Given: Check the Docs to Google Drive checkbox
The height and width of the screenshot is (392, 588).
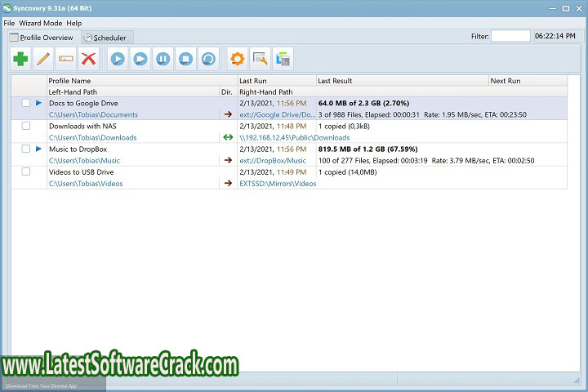Looking at the screenshot, I should click(26, 103).
